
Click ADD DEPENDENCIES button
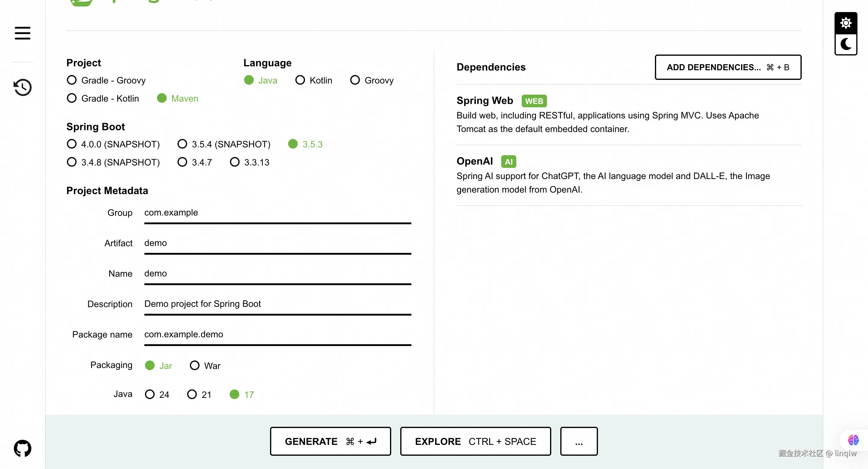tap(728, 68)
